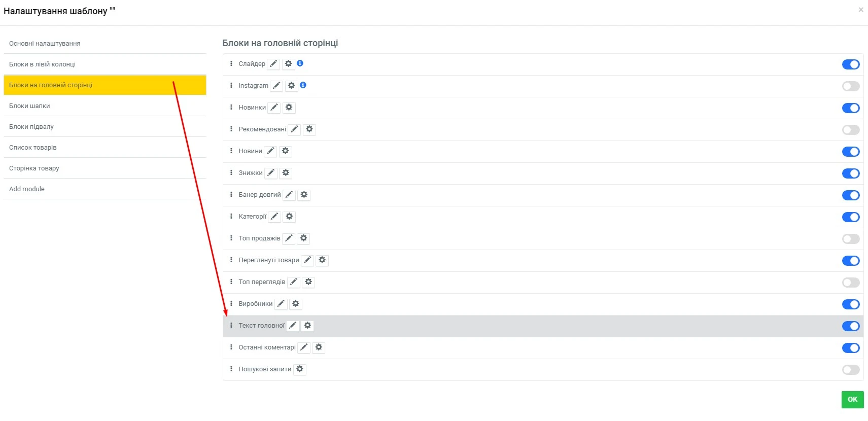Edit the Текст головної block
Viewport: 868px width, 421px height.
[x=292, y=326]
